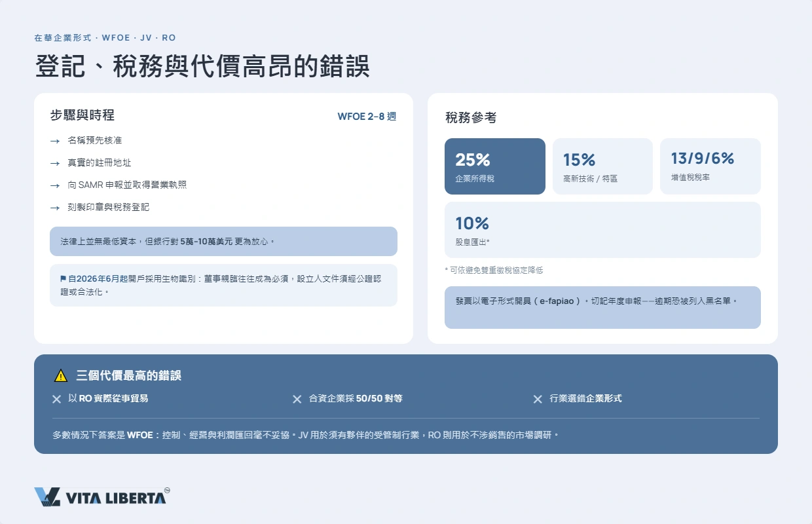Screen dimensions: 812x524
Task: Click the step text 名稱預先核准
Action: click(x=95, y=141)
